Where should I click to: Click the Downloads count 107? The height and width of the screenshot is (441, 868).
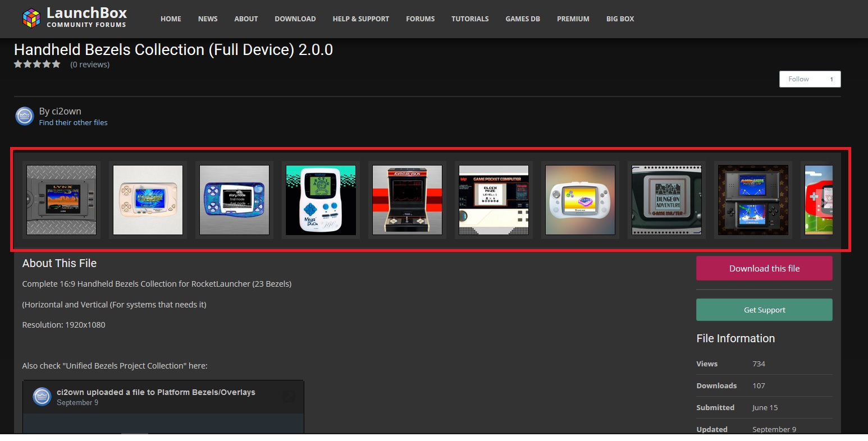click(759, 385)
